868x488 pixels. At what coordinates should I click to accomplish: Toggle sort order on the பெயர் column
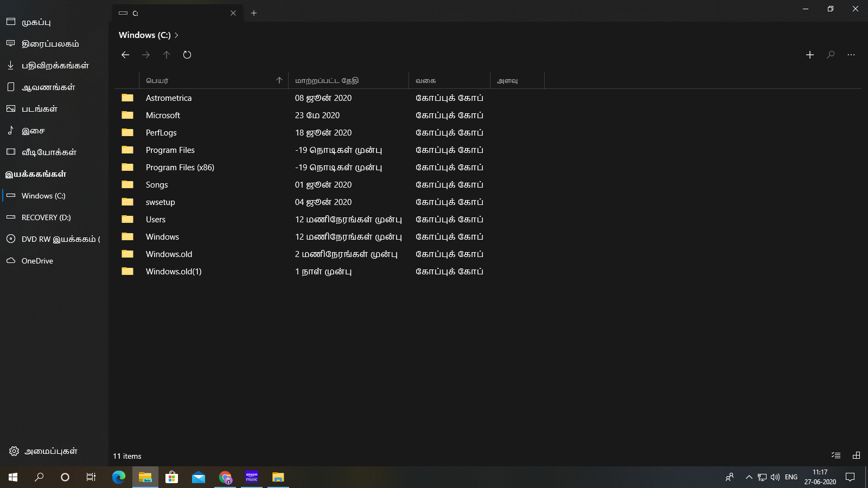coord(157,80)
